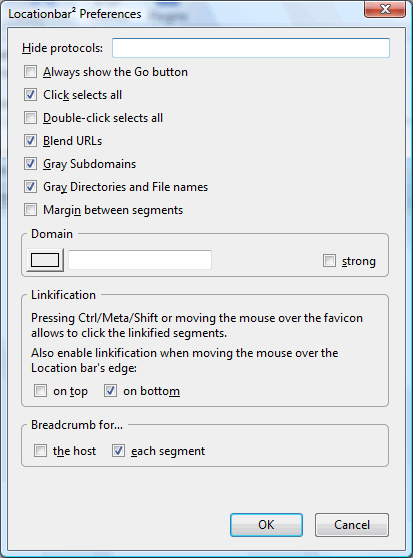The image size is (413, 558).
Task: Click into the Hide protocols field
Action: [251, 48]
